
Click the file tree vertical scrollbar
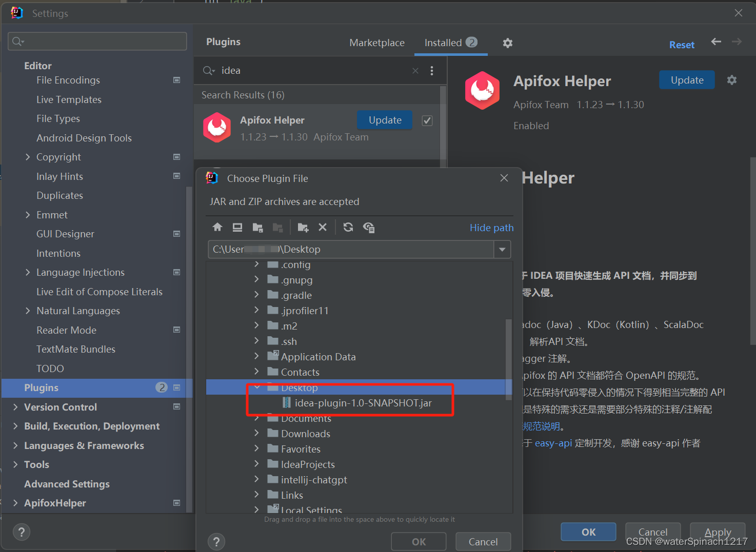tap(509, 359)
